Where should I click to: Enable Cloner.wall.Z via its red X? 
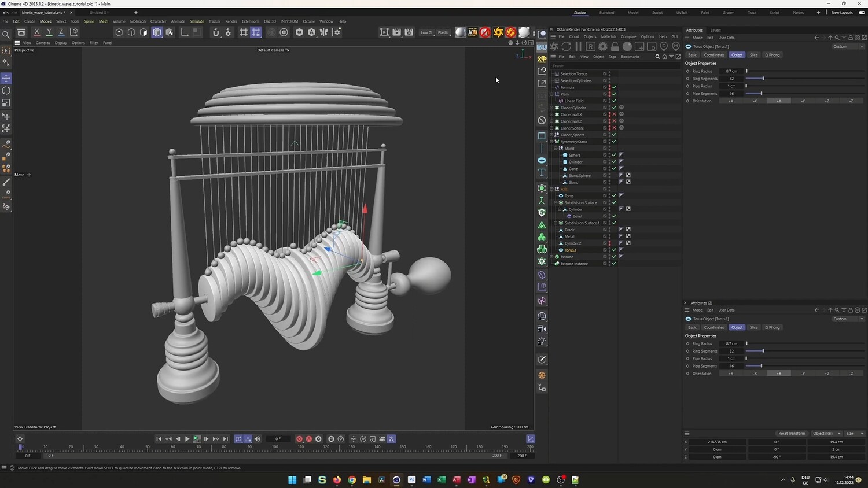coord(614,121)
